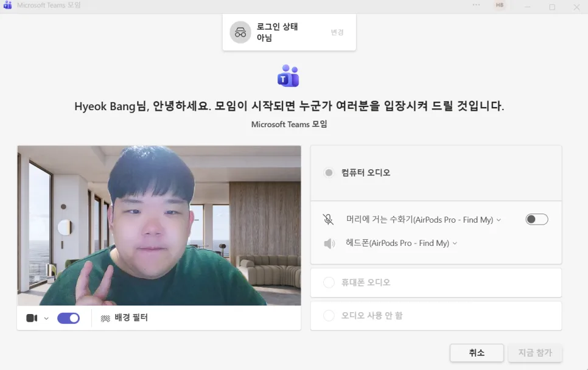Click the camera icon below the preview
This screenshot has height=370, width=588.
pos(32,318)
